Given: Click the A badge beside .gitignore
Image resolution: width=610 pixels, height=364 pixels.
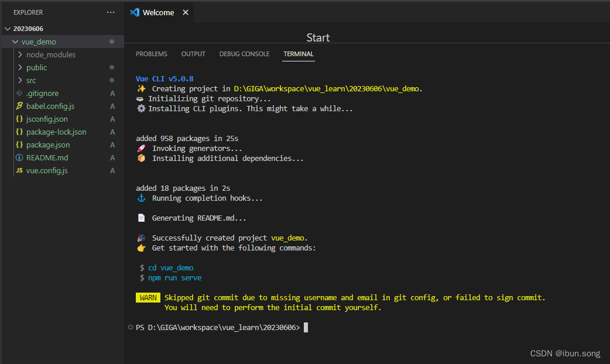Looking at the screenshot, I should click(112, 93).
